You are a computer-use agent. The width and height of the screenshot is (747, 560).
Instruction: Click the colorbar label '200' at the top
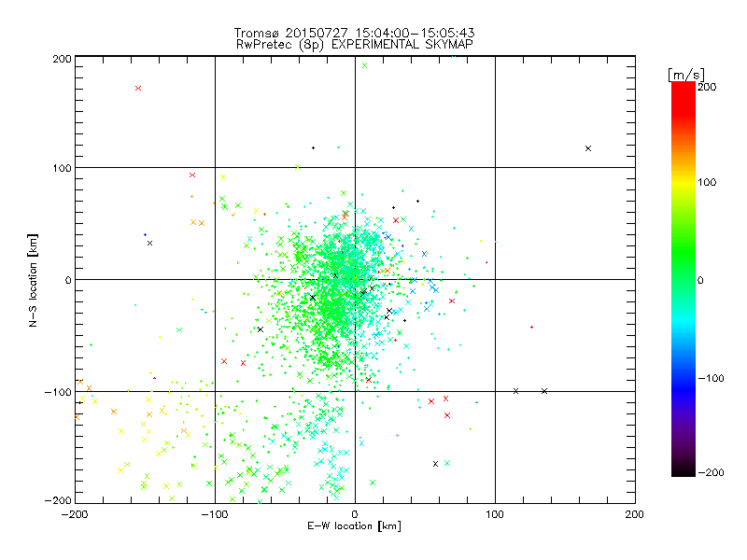click(x=707, y=87)
